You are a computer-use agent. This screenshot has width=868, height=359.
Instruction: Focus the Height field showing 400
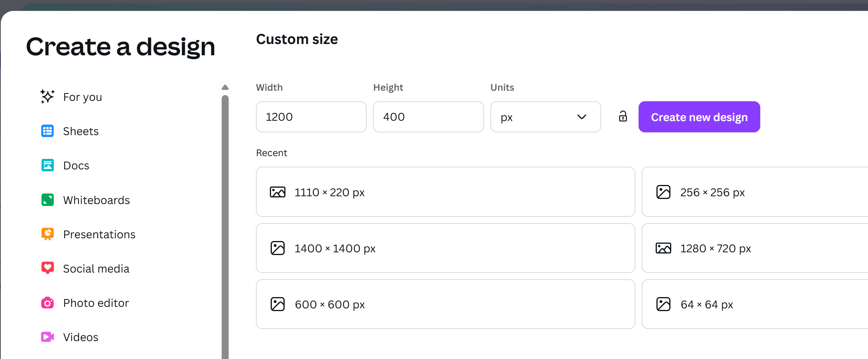tap(428, 117)
